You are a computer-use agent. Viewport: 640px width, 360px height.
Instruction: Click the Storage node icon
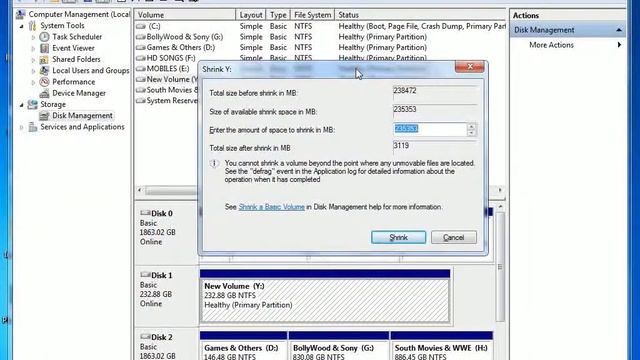coord(32,104)
